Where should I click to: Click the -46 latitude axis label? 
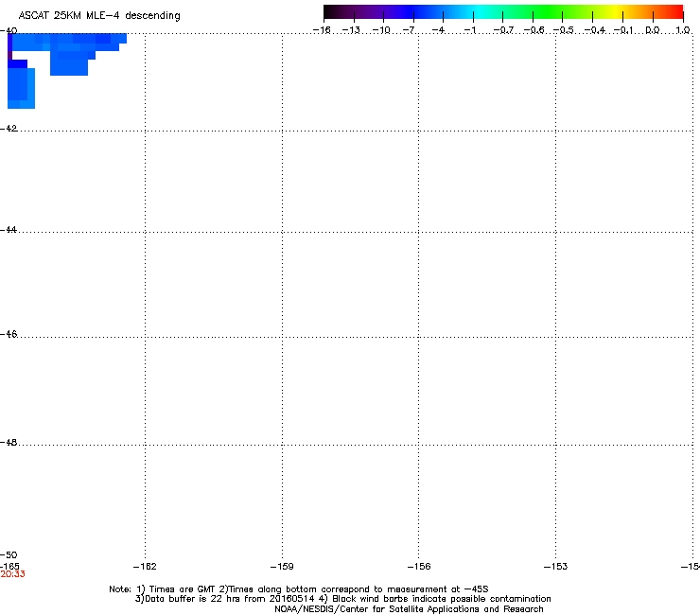click(x=9, y=334)
